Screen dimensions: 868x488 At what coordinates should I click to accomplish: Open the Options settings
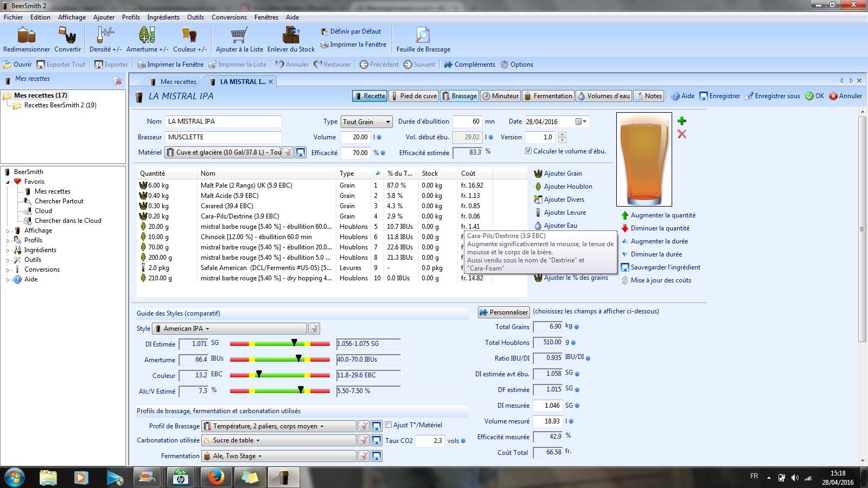tap(516, 65)
